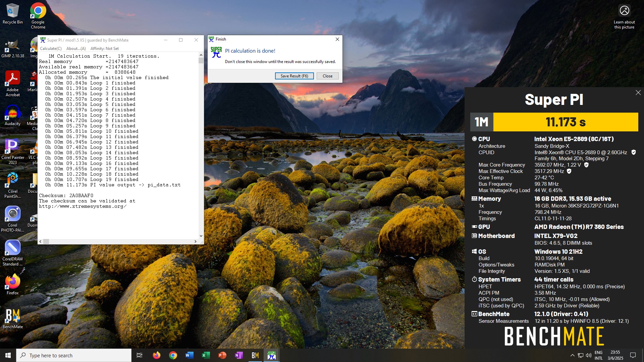Close the Finish dialog with X
This screenshot has height=362, width=644.
tap(337, 39)
